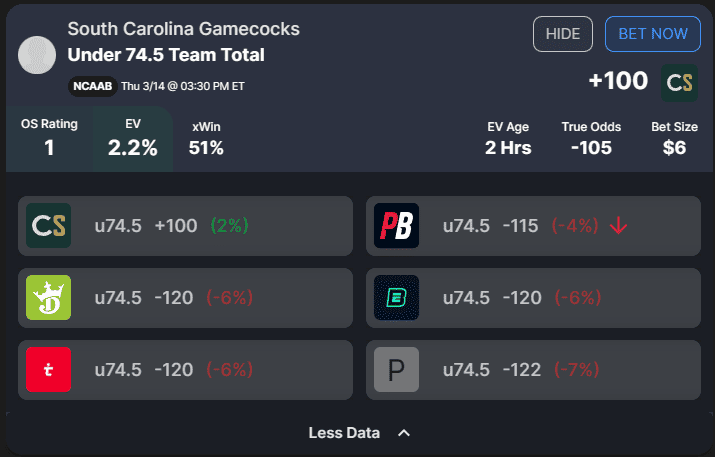Click the gray Pinnacle P logo

(x=396, y=370)
